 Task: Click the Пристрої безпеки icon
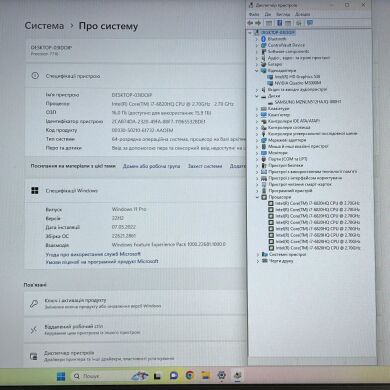click(x=263, y=165)
